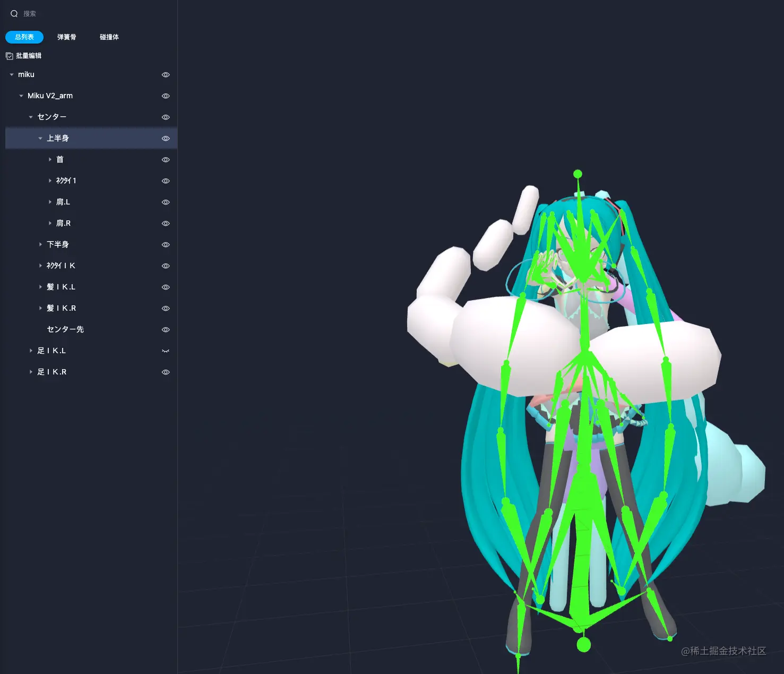Collapse the 上半身 bone node
This screenshot has width=784, height=674.
point(40,139)
